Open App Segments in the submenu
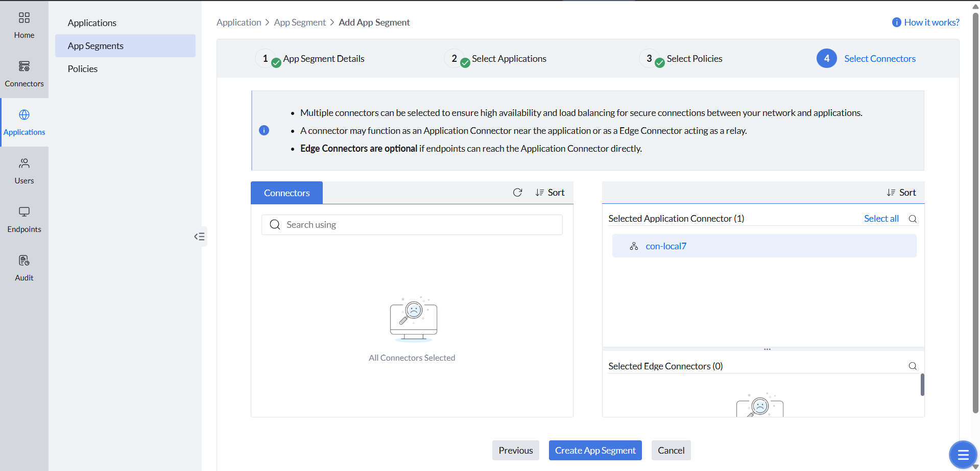This screenshot has height=471, width=980. coord(125,46)
